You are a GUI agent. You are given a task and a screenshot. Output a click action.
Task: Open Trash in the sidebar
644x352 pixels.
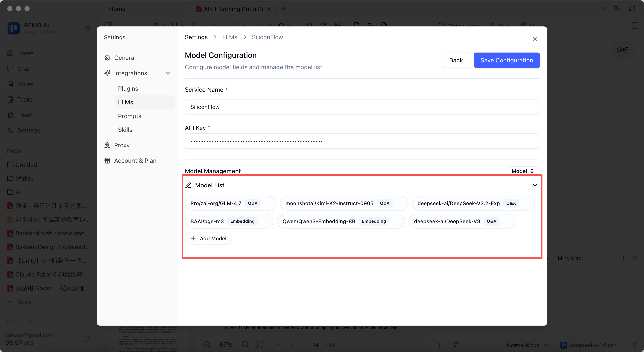(24, 115)
